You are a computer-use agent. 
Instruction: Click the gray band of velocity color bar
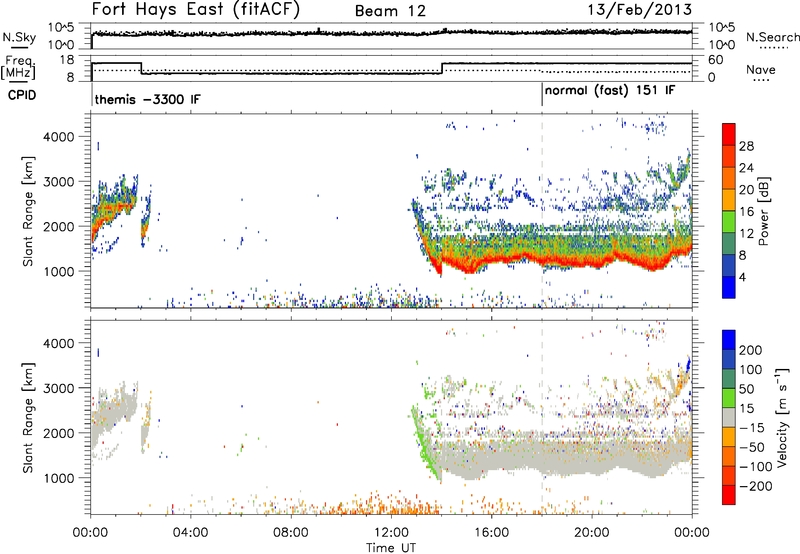click(x=729, y=417)
